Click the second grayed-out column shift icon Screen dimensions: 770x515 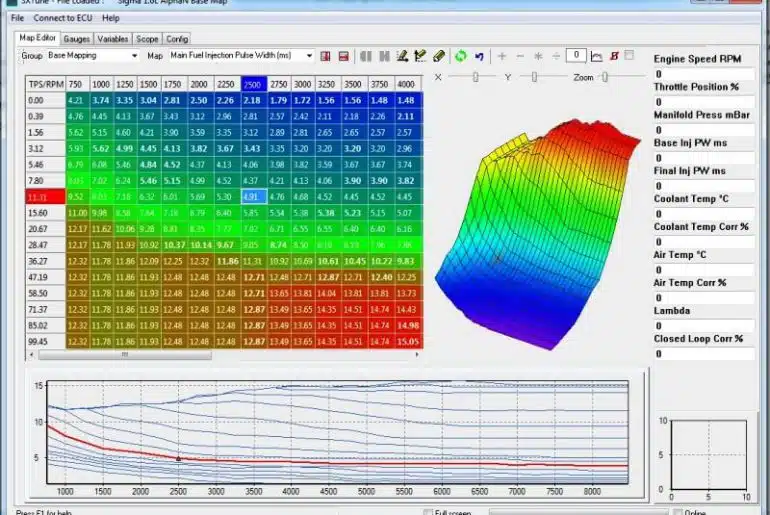click(x=384, y=56)
